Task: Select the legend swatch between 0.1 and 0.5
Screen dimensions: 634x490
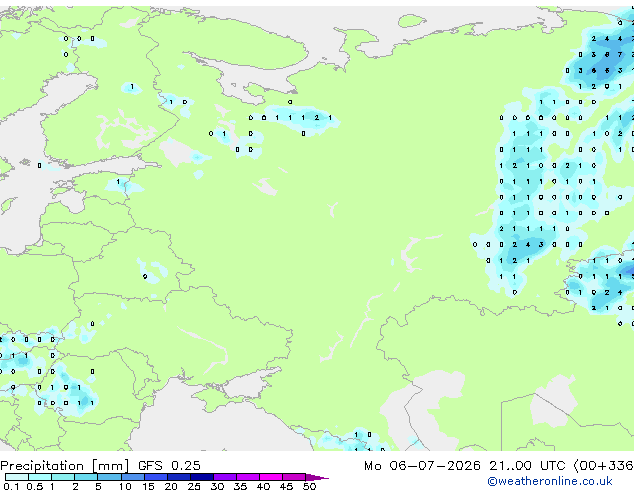Action: (17, 477)
